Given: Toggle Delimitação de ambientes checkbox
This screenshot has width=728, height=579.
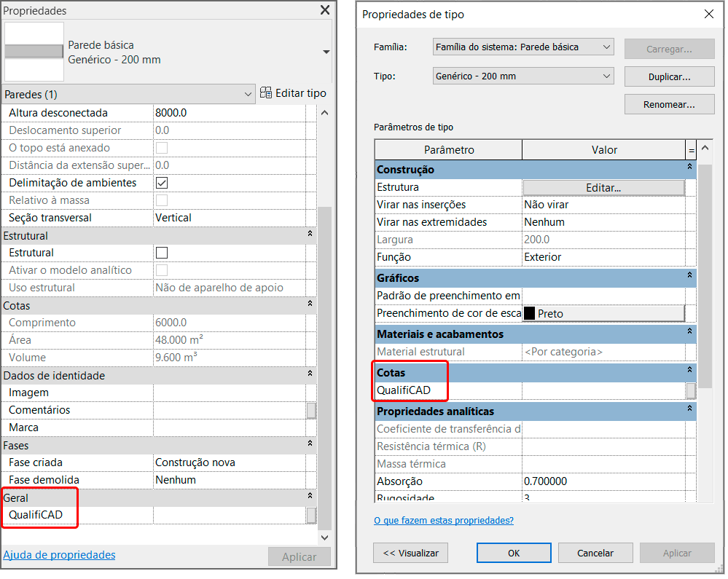Looking at the screenshot, I should click(162, 183).
